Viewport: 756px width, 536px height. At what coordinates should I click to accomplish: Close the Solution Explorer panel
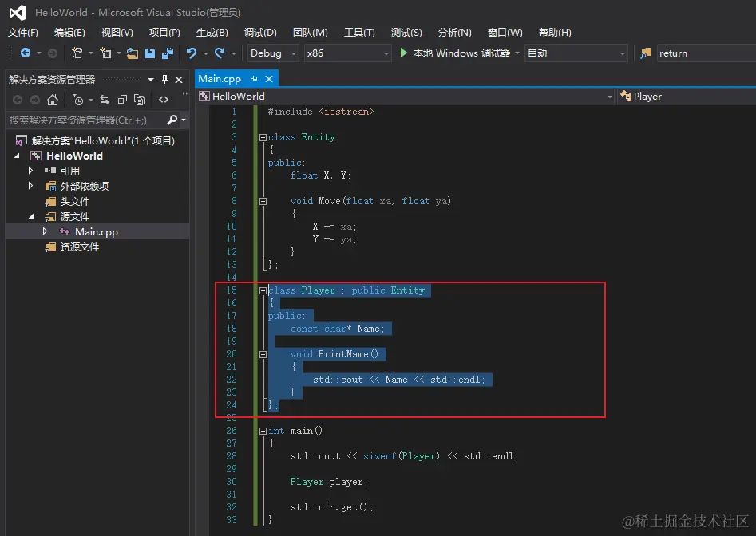click(179, 80)
